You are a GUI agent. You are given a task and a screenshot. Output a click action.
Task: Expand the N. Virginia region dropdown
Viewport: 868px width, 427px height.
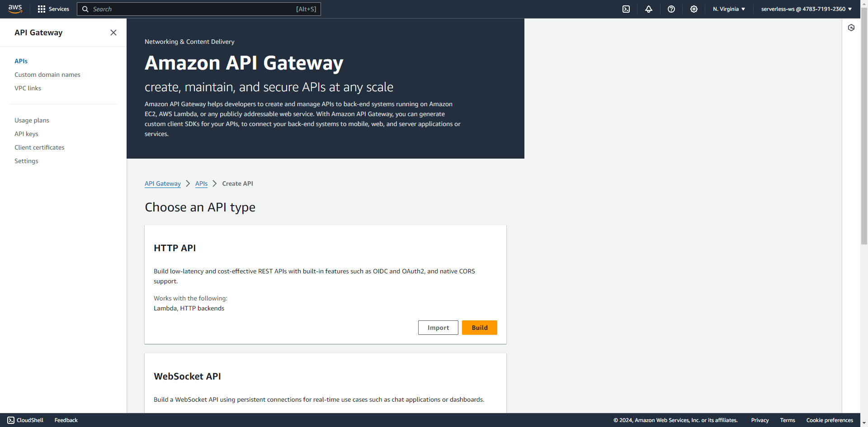click(x=729, y=9)
